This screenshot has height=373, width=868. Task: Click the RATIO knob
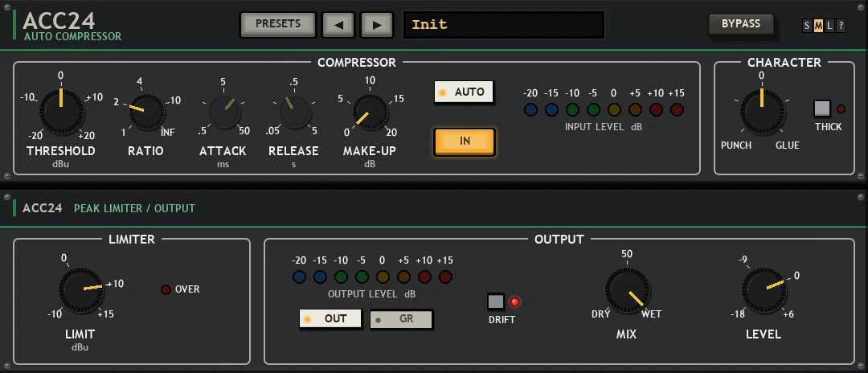[146, 111]
